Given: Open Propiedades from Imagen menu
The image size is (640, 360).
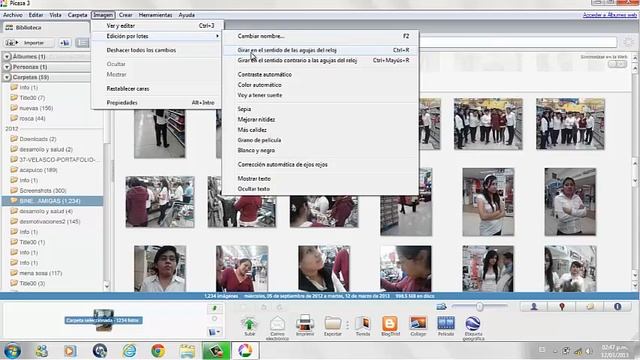Looking at the screenshot, I should point(157,102).
